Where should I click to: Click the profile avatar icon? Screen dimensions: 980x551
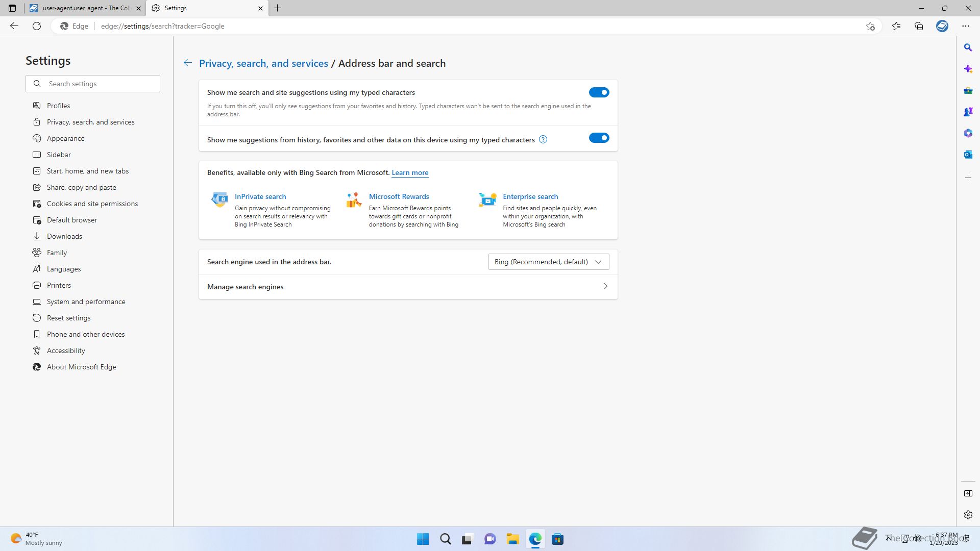(x=942, y=26)
